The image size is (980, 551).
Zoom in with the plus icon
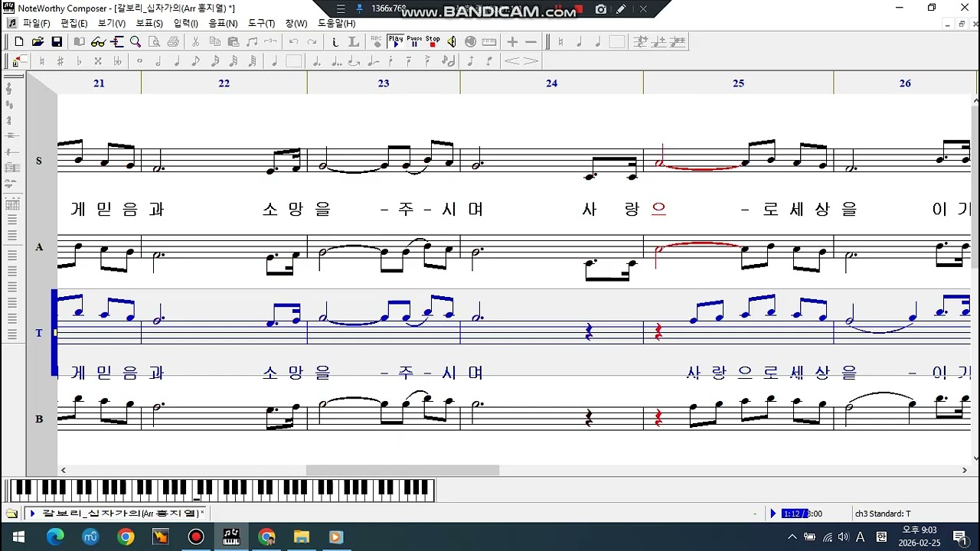(x=512, y=42)
